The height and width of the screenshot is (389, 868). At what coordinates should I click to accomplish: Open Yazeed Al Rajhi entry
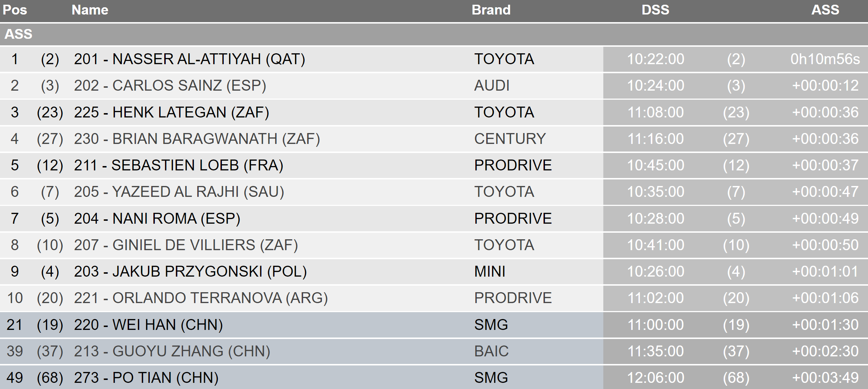[x=179, y=192]
